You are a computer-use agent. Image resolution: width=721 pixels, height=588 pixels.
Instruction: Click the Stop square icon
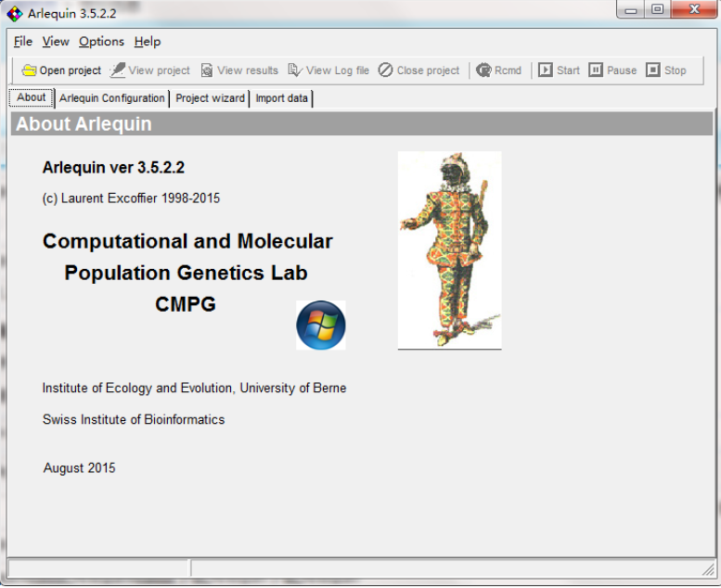pyautogui.click(x=653, y=70)
